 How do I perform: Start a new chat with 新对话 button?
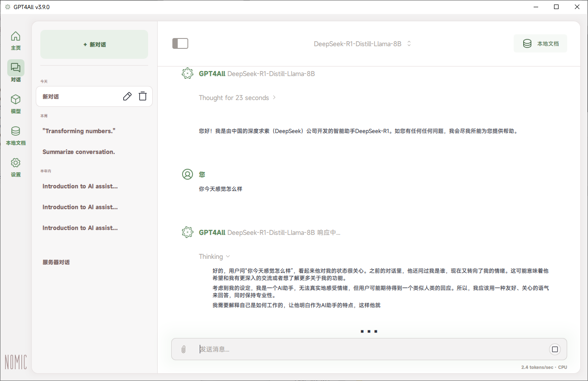click(x=94, y=44)
